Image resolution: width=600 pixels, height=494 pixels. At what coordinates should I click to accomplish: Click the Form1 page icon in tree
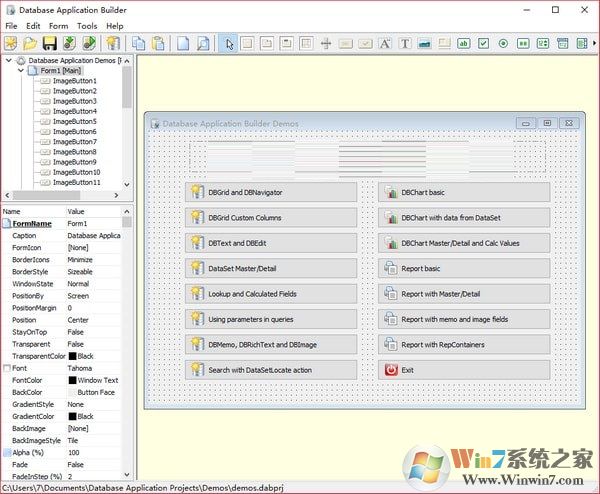click(33, 70)
